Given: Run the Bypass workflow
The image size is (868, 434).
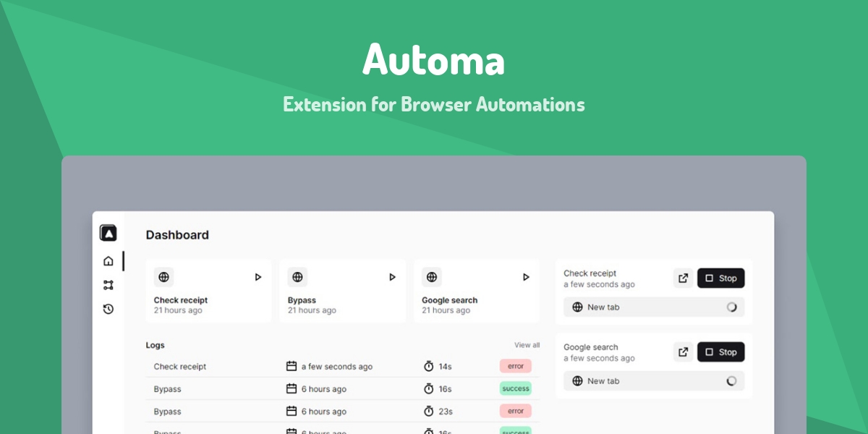Looking at the screenshot, I should pos(392,277).
